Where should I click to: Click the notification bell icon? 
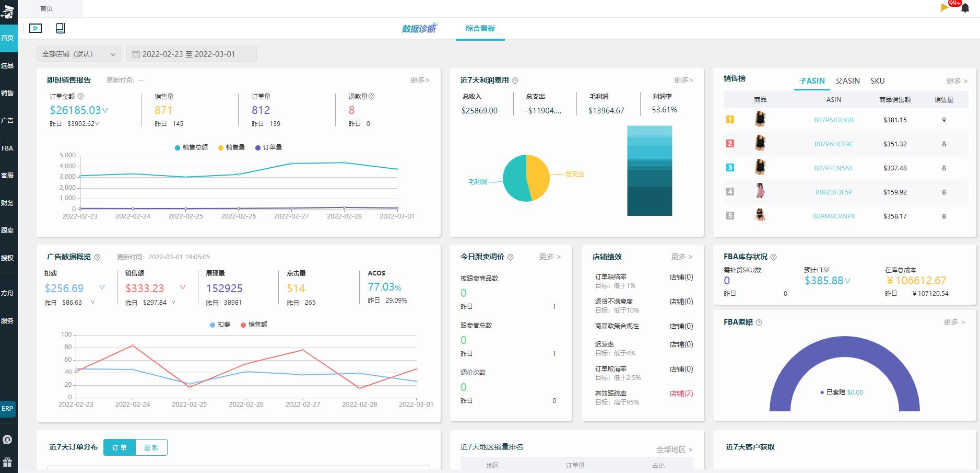pos(965,8)
